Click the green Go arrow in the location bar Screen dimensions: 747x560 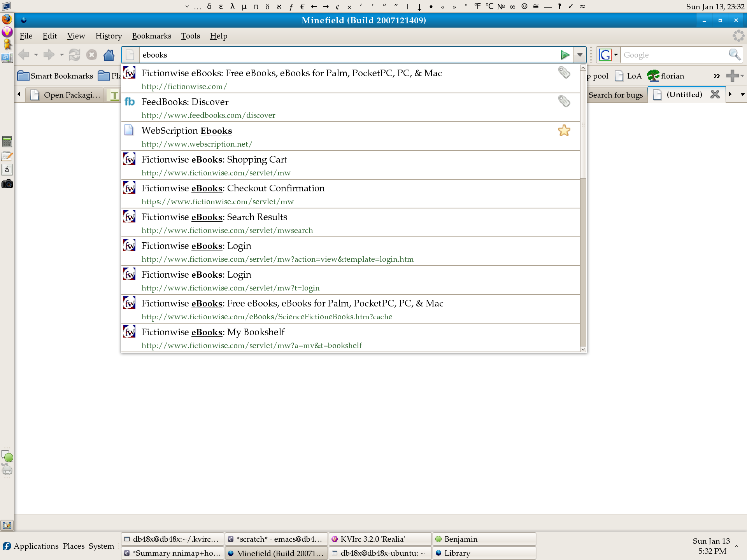coord(565,55)
